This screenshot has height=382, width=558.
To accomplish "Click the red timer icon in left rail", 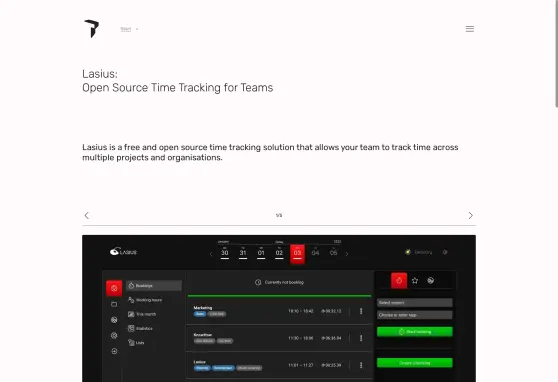I will coord(114,288).
